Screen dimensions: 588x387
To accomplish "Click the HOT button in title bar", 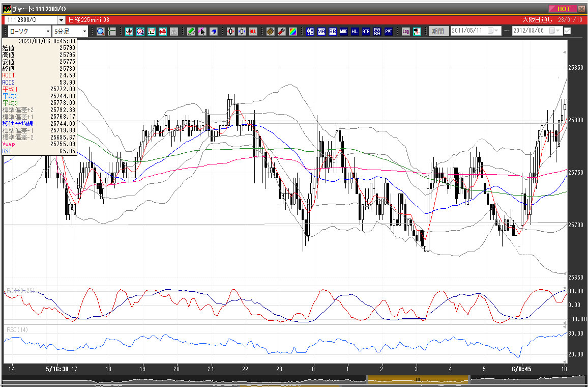I will click(x=563, y=9).
